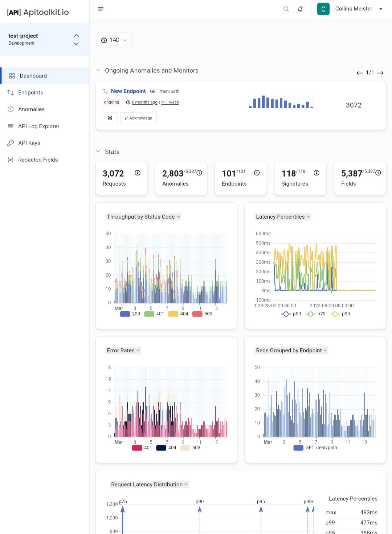Toggle 503 series in Error Rates legend
Screen dimensions: 392x534
[x=191, y=448]
